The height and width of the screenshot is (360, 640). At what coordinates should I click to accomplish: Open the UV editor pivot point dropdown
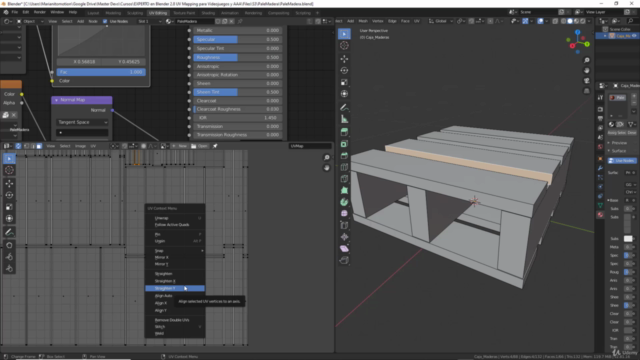tap(116, 146)
